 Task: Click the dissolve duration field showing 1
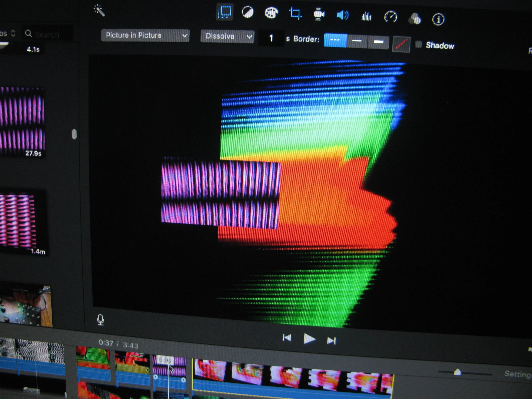pos(271,38)
